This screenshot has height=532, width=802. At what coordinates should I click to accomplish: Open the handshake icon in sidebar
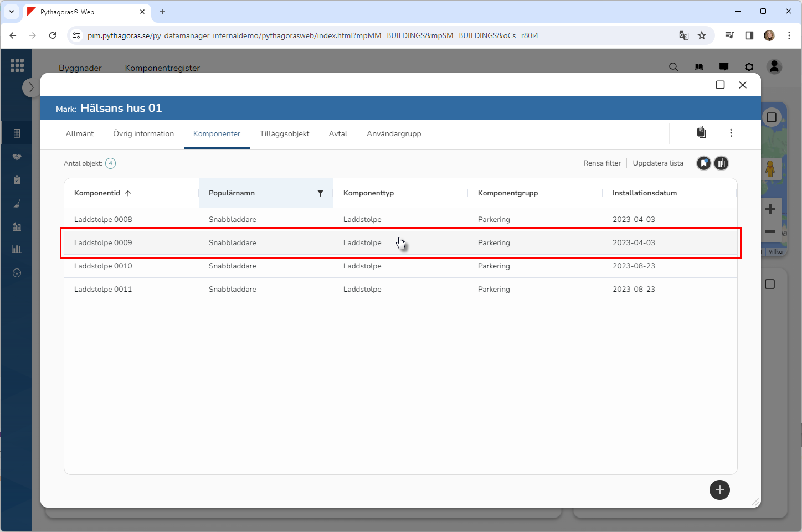coord(17,157)
